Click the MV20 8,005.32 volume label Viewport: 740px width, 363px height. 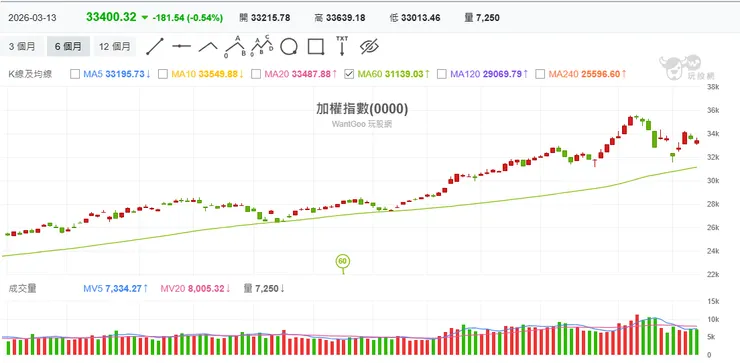(x=195, y=288)
